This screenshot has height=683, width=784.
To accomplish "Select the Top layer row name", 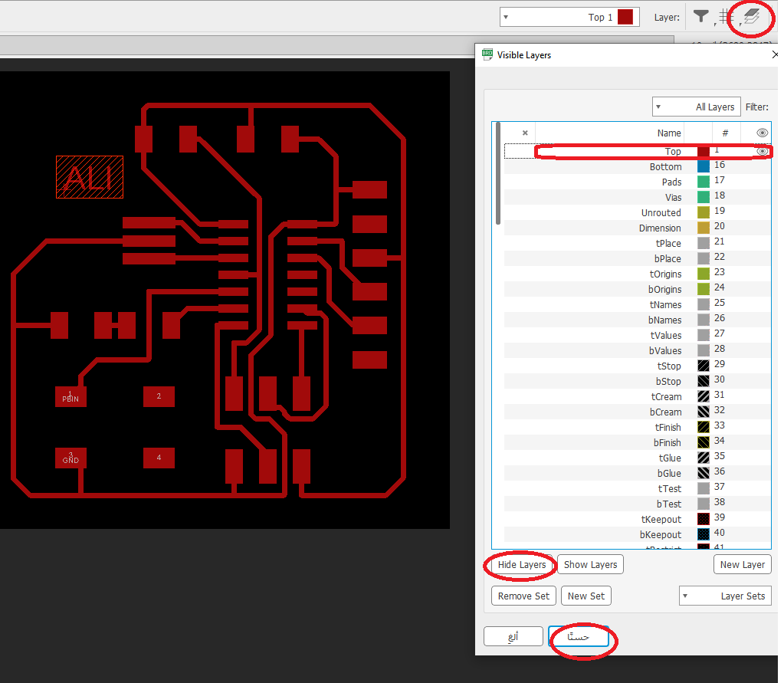I will click(x=673, y=151).
